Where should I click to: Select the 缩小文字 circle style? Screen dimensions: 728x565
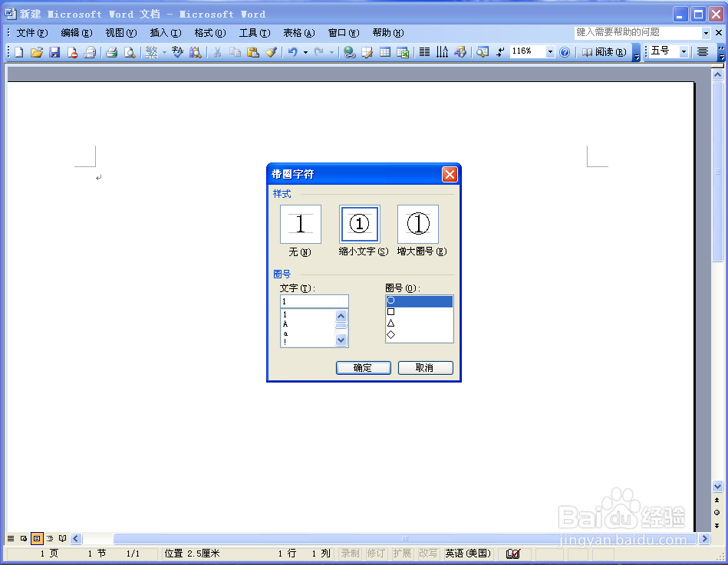point(359,224)
